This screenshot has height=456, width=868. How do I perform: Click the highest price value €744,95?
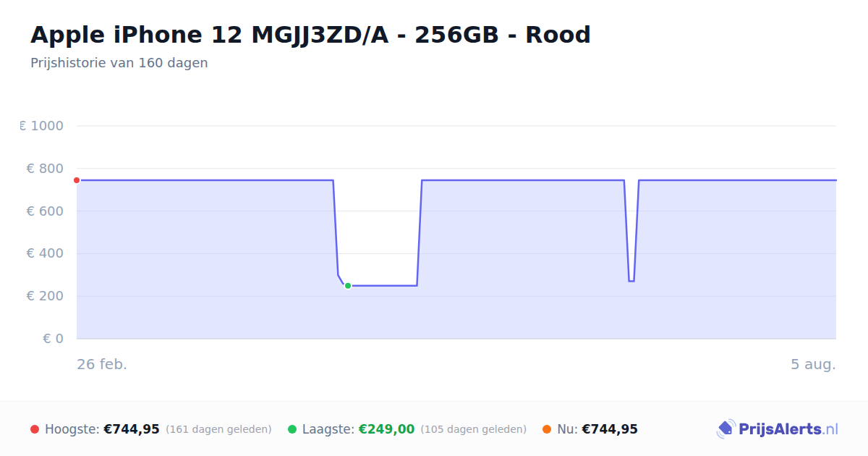coord(132,429)
